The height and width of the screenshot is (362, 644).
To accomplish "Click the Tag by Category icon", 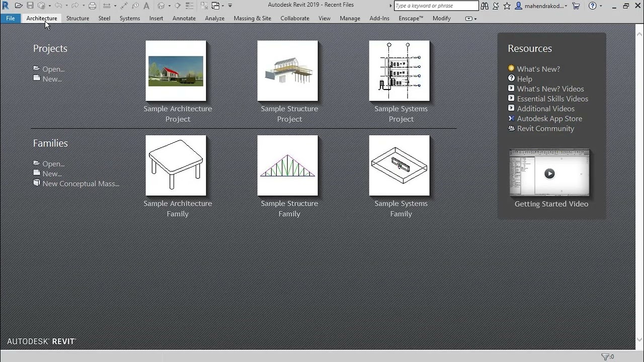I will (135, 6).
